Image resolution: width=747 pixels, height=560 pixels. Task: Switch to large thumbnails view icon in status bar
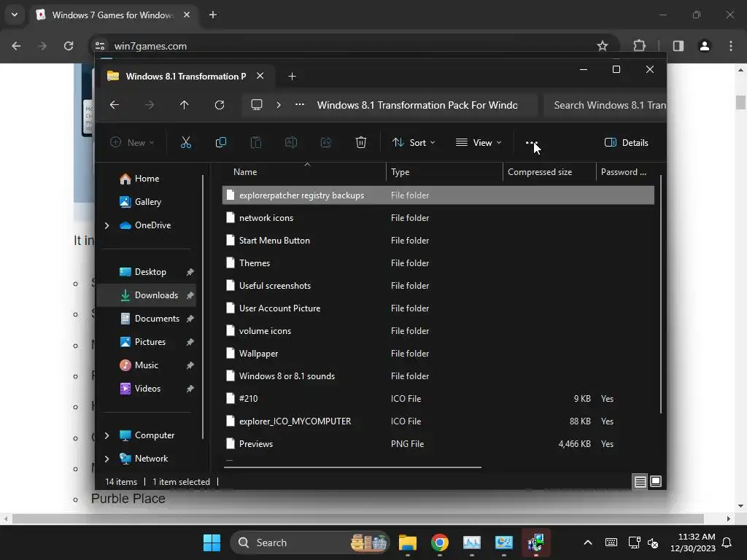[656, 482]
